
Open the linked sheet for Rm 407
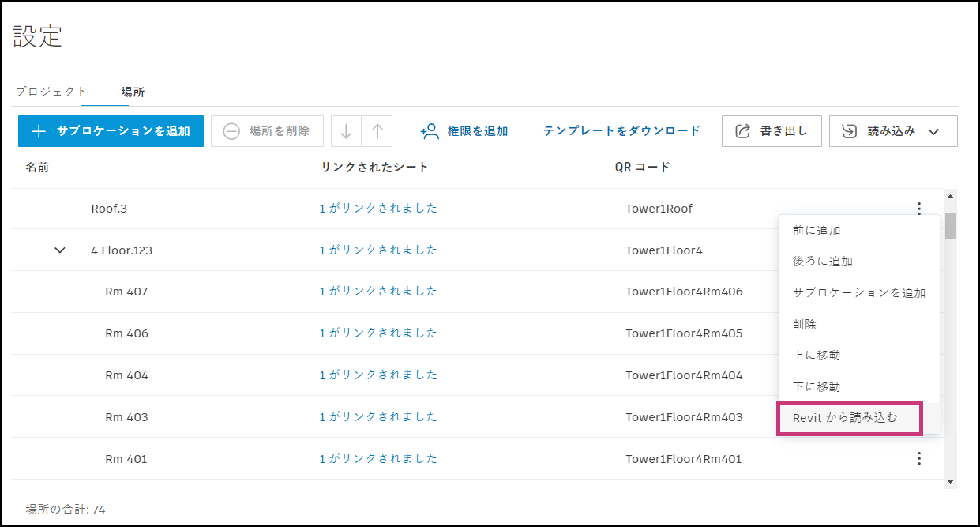377,292
